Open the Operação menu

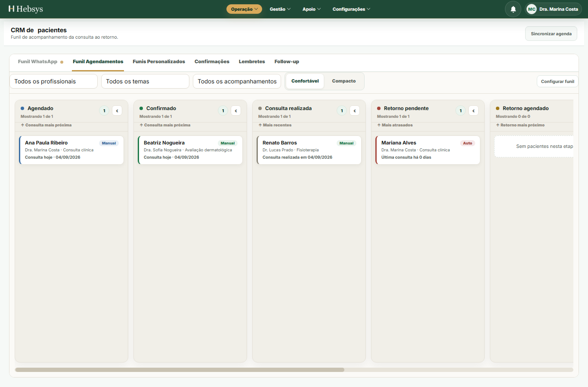click(x=244, y=9)
